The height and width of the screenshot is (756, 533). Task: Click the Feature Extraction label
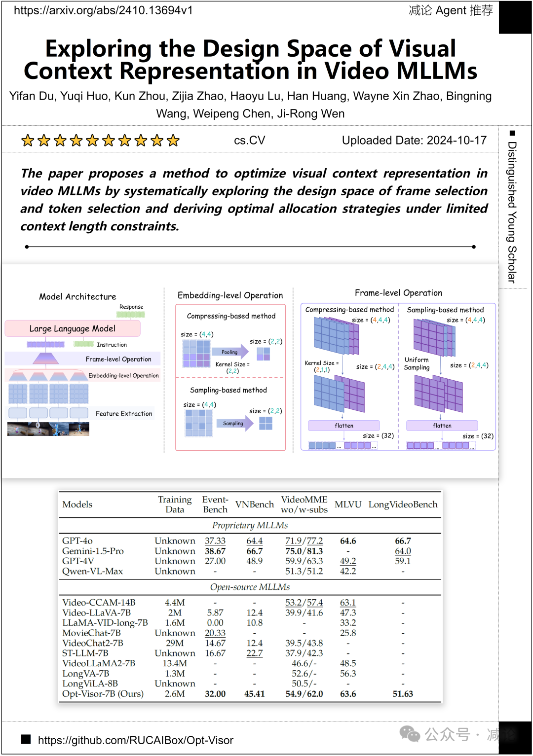point(124,413)
